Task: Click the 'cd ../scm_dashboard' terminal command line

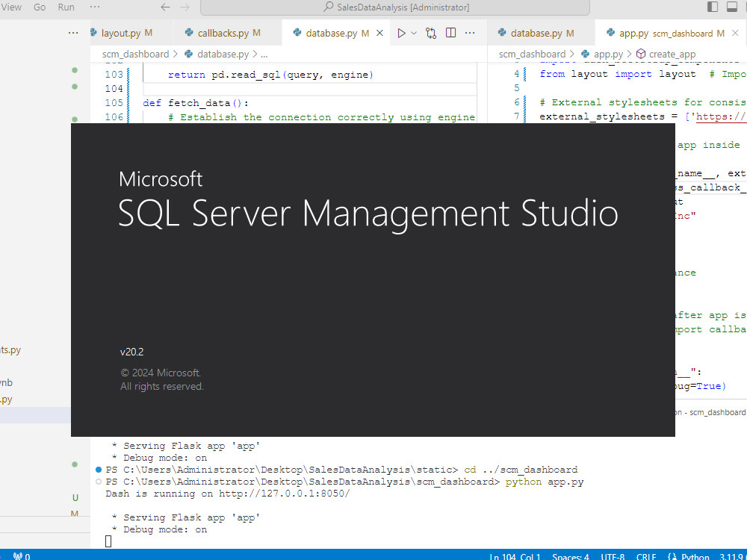Action: (x=520, y=470)
